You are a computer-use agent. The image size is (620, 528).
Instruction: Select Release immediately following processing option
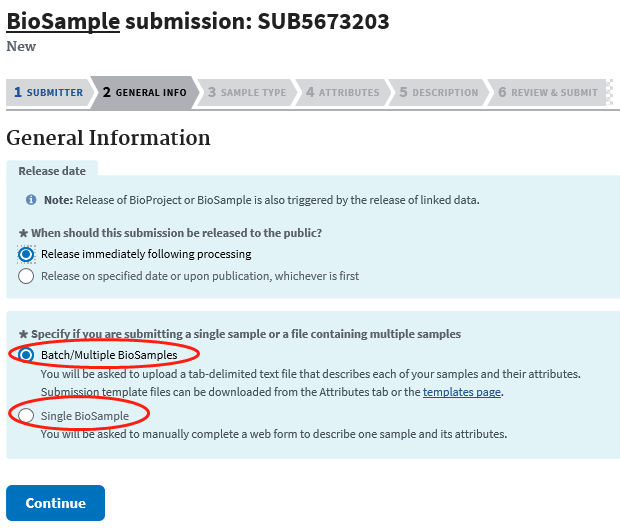(x=26, y=254)
